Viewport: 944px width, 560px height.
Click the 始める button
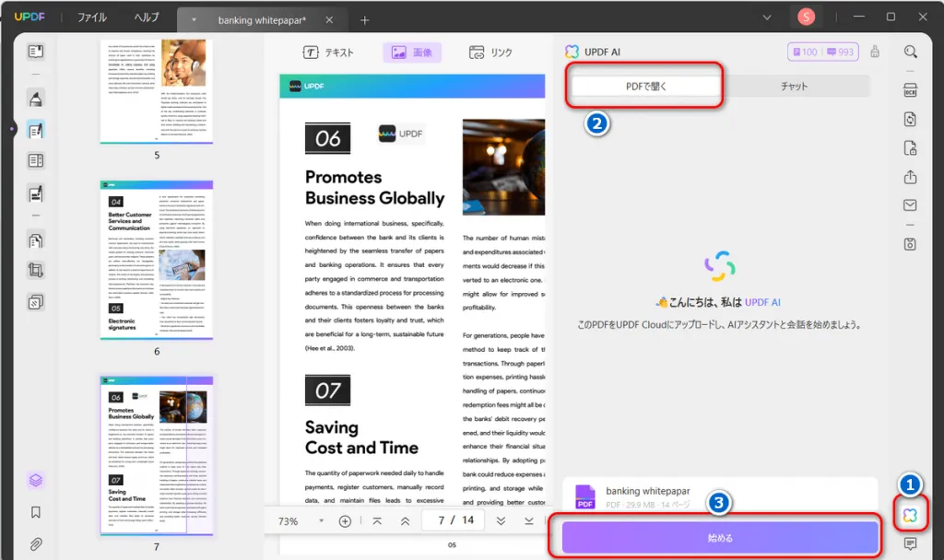coord(720,538)
